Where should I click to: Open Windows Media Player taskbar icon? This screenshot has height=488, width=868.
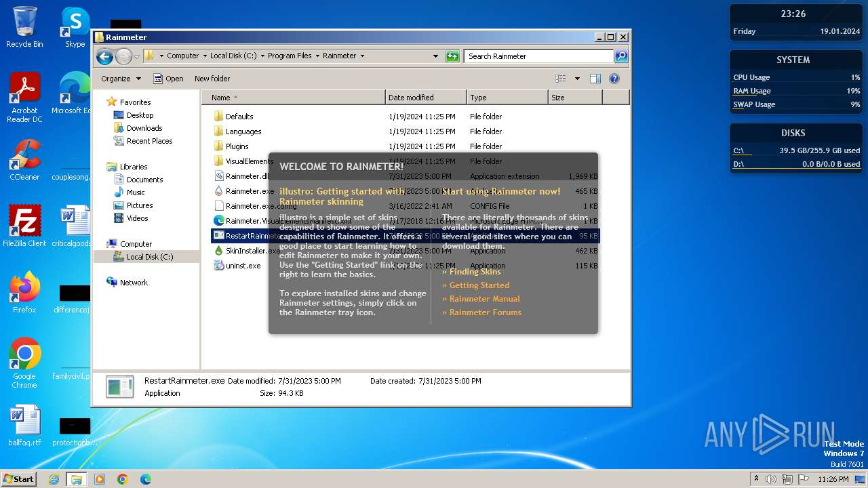point(100,479)
